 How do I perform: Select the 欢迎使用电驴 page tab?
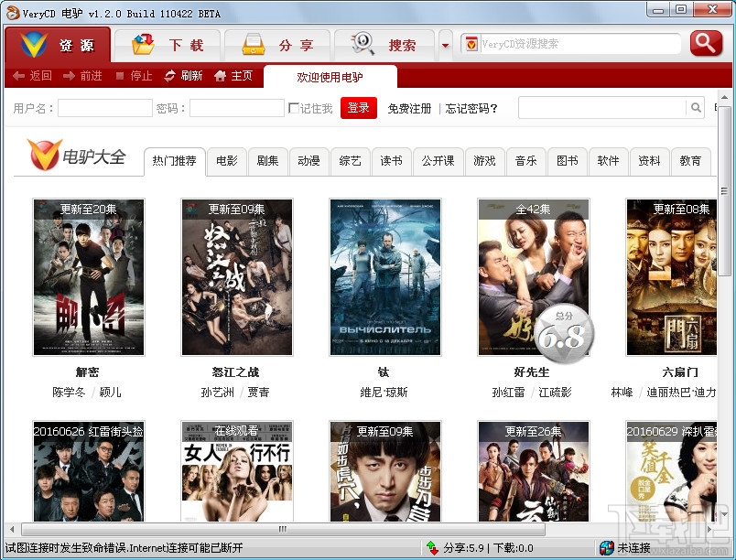(x=330, y=77)
